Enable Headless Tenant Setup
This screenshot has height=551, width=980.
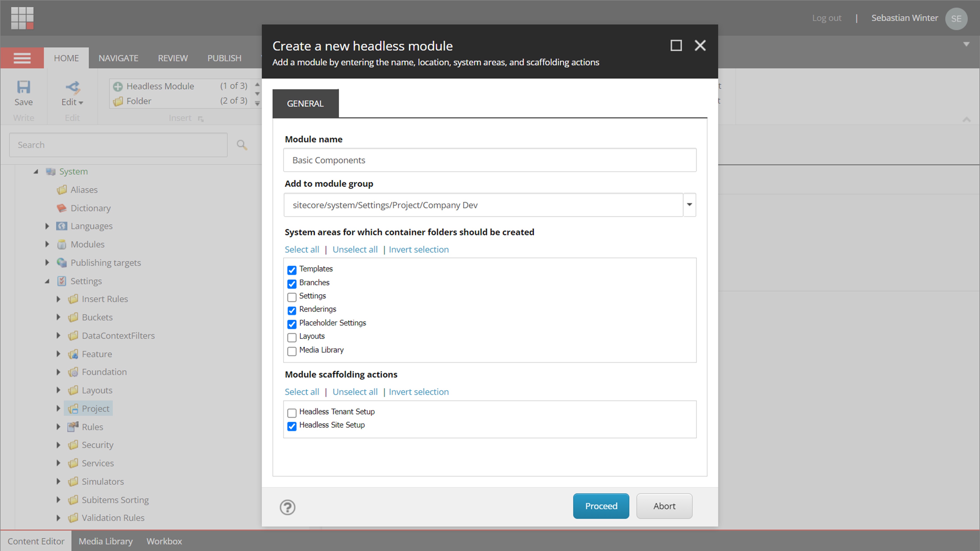pos(292,413)
